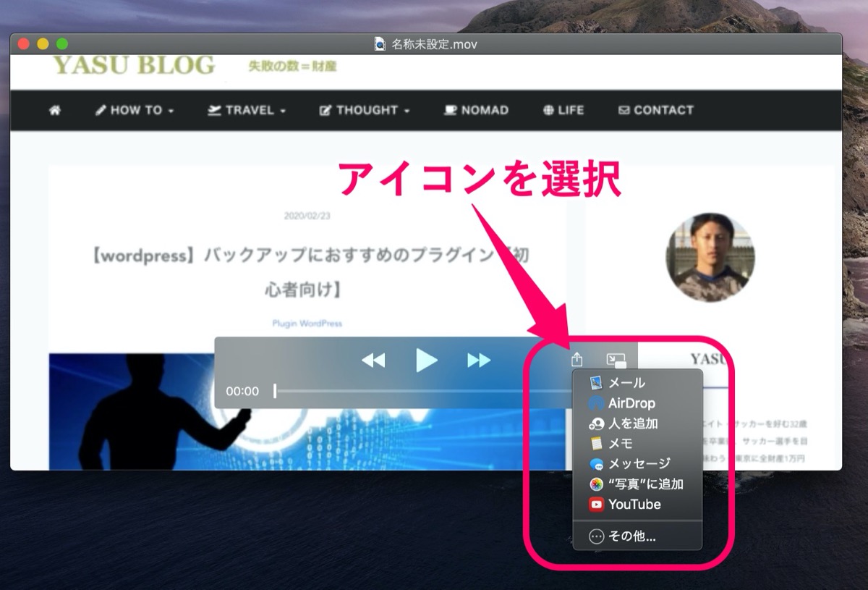The height and width of the screenshot is (590, 868).
Task: Click the rewind button in player controls
Action: [373, 360]
